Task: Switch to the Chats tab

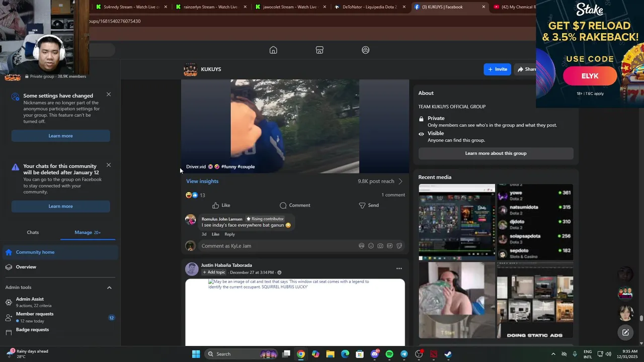Action: [33, 232]
